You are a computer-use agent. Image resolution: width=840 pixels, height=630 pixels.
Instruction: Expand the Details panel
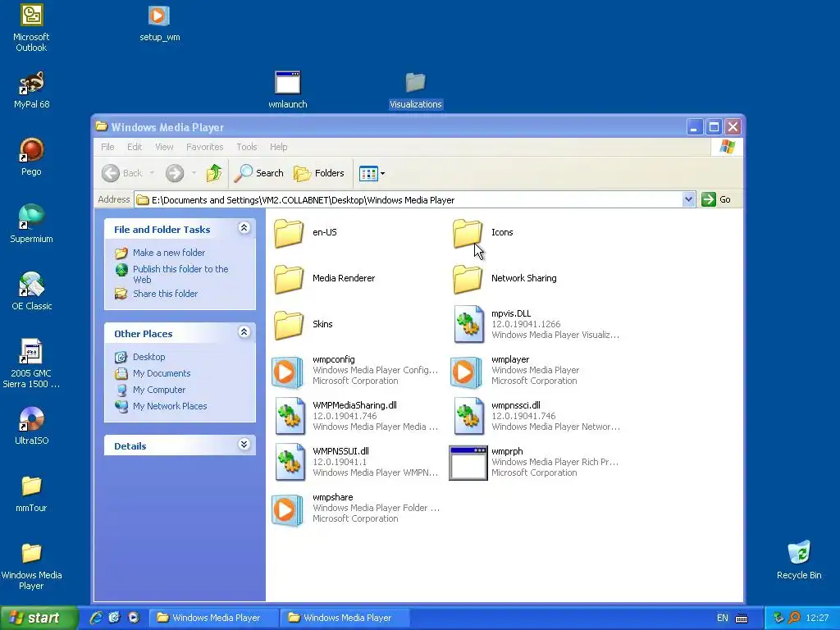[244, 445]
